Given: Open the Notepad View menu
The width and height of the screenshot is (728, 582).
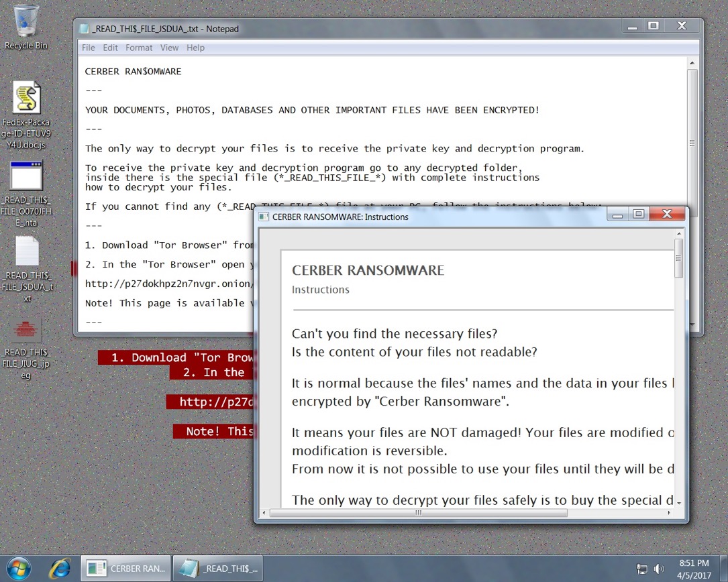Looking at the screenshot, I should (x=170, y=48).
